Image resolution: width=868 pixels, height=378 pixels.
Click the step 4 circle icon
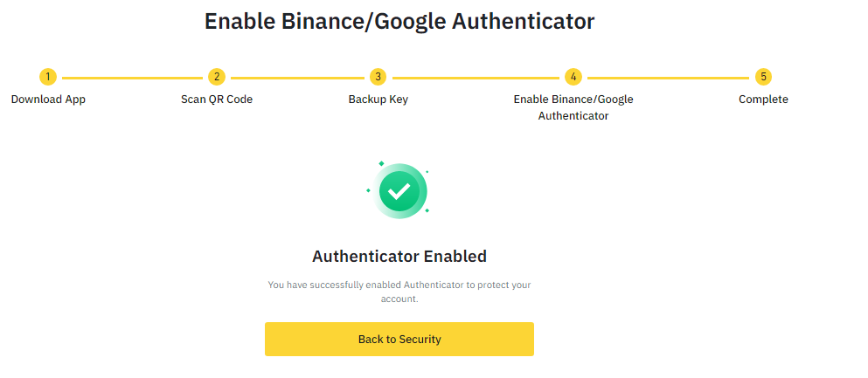coord(573,77)
